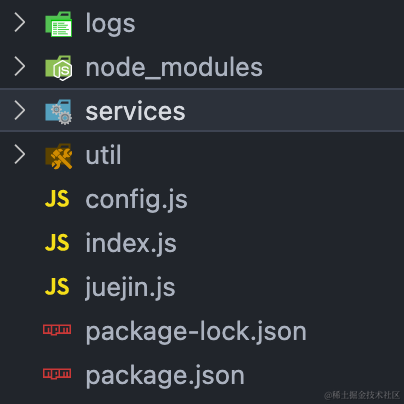Screen dimensions: 404x404
Task: Open the index.js file
Action: (x=131, y=243)
